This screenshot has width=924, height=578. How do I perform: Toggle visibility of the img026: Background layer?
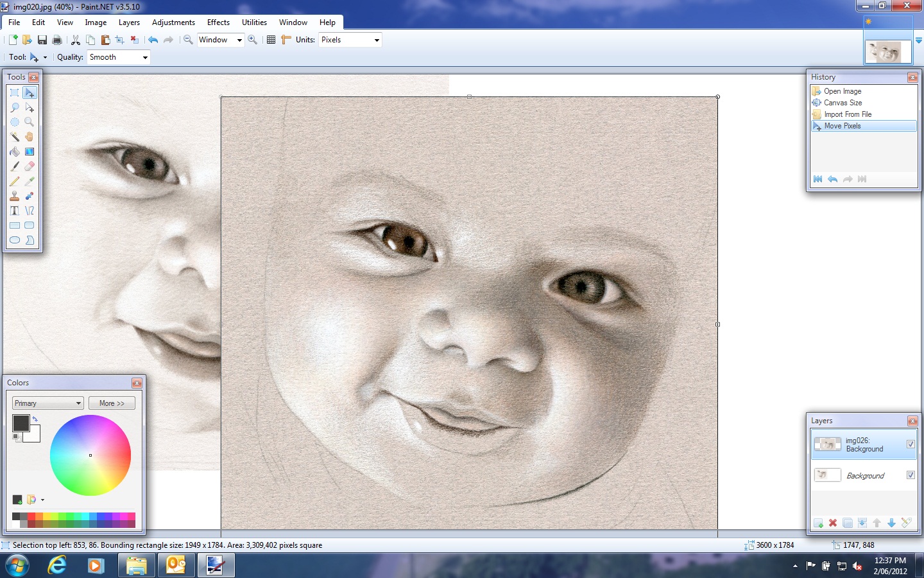(x=911, y=444)
